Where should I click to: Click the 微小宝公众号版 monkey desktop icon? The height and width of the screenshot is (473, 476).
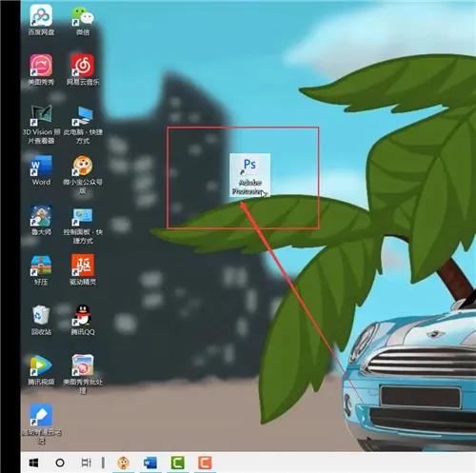pyautogui.click(x=83, y=174)
